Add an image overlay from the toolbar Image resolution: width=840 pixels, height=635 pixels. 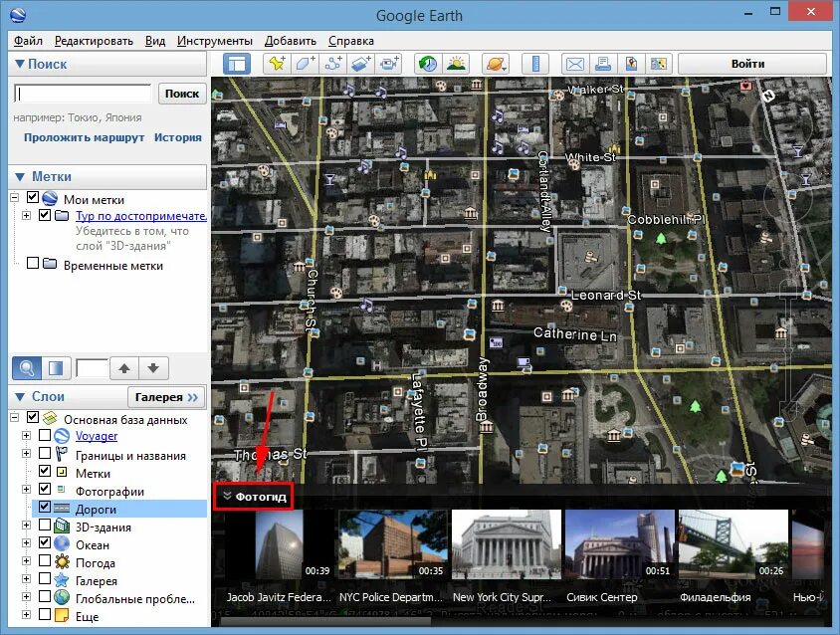360,64
